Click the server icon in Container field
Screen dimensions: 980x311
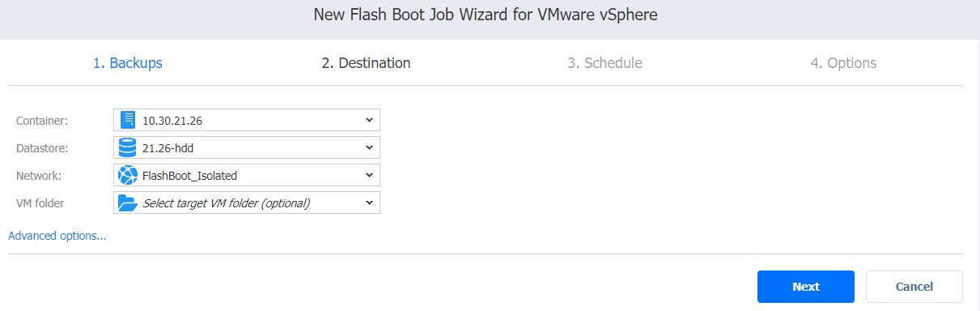click(x=127, y=120)
